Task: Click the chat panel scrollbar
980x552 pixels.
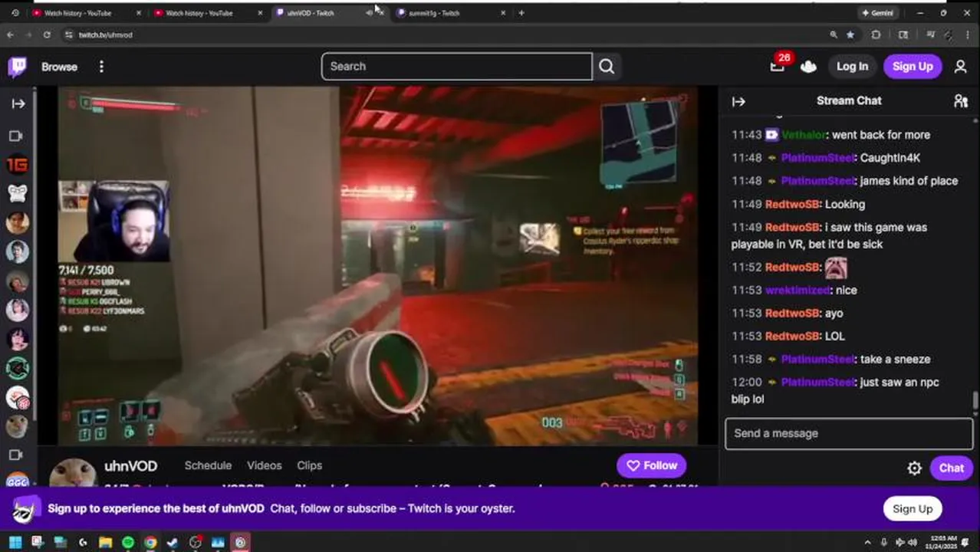Action: 975,400
